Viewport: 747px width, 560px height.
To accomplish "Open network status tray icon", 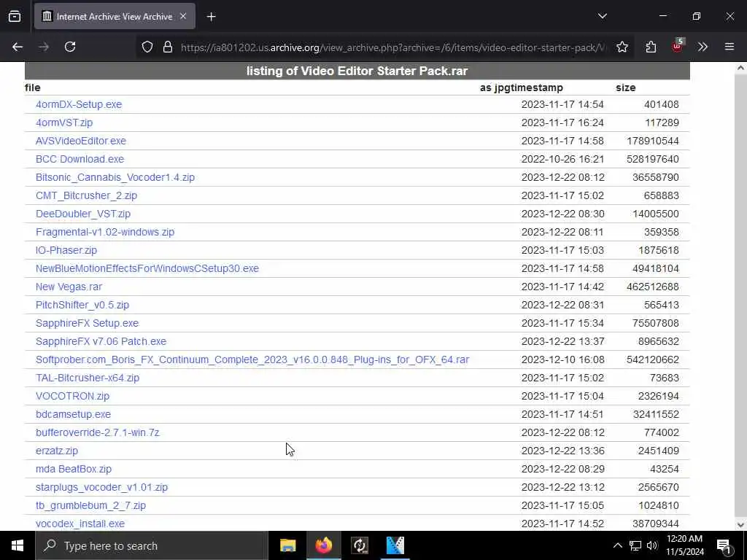I will click(x=635, y=545).
